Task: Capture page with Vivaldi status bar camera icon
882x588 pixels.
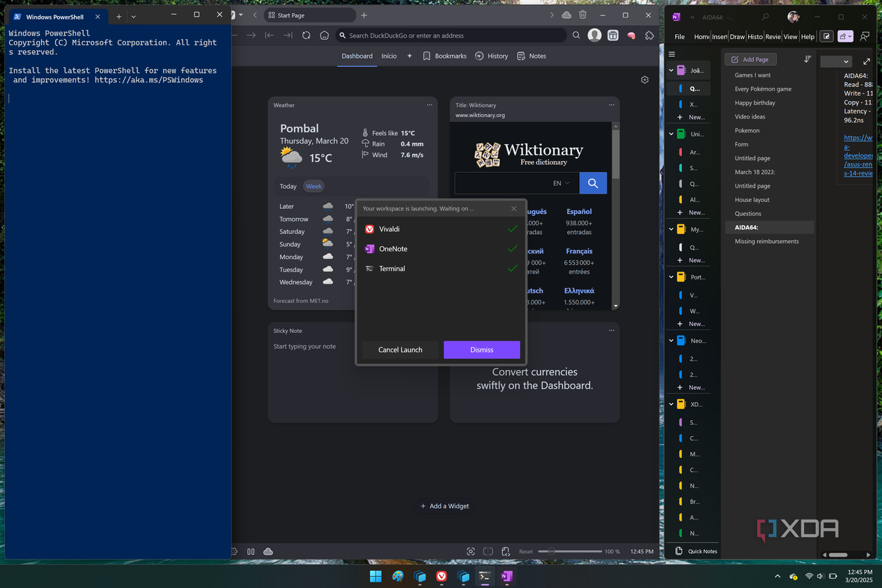Action: click(471, 551)
